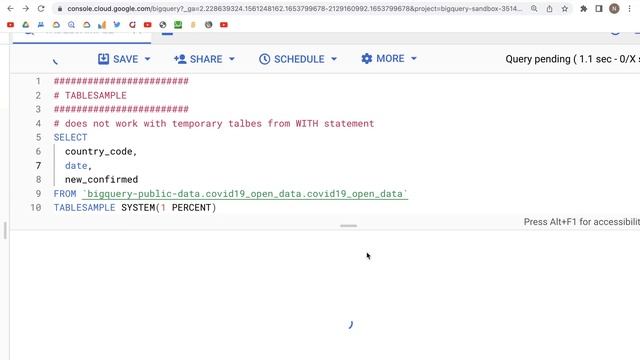
Task: Click the FROM keyword on line 9
Action: [65, 193]
